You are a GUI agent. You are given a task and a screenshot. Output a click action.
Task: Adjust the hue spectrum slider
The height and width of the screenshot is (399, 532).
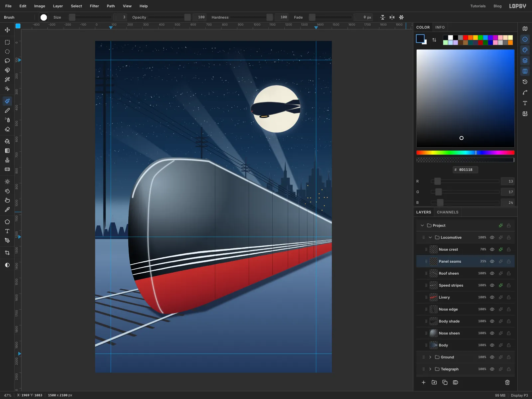click(465, 153)
